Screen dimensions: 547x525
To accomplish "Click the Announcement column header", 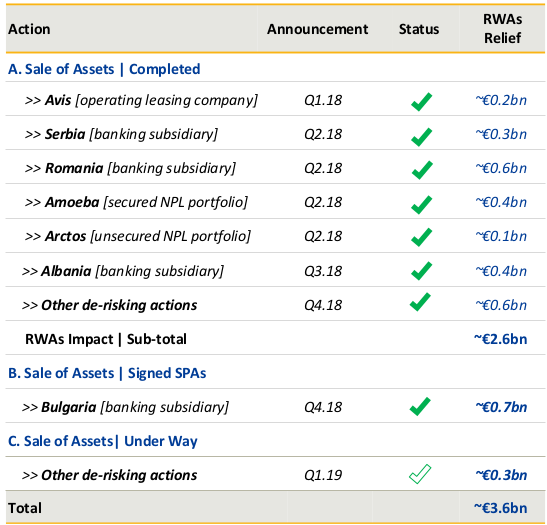I will pos(317,29).
